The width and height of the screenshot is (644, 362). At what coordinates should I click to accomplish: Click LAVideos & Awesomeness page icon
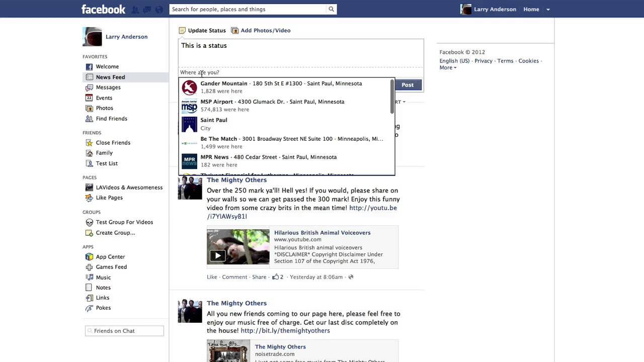[89, 188]
